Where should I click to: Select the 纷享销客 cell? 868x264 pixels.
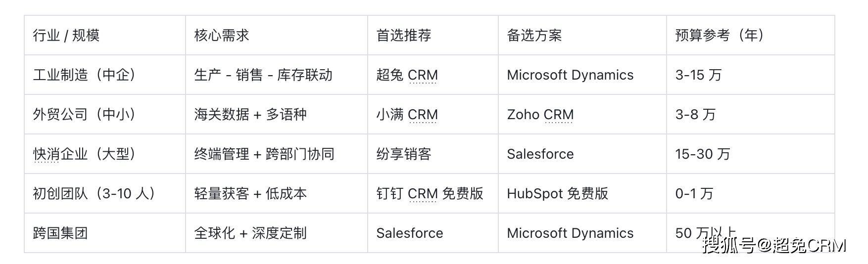click(x=404, y=154)
